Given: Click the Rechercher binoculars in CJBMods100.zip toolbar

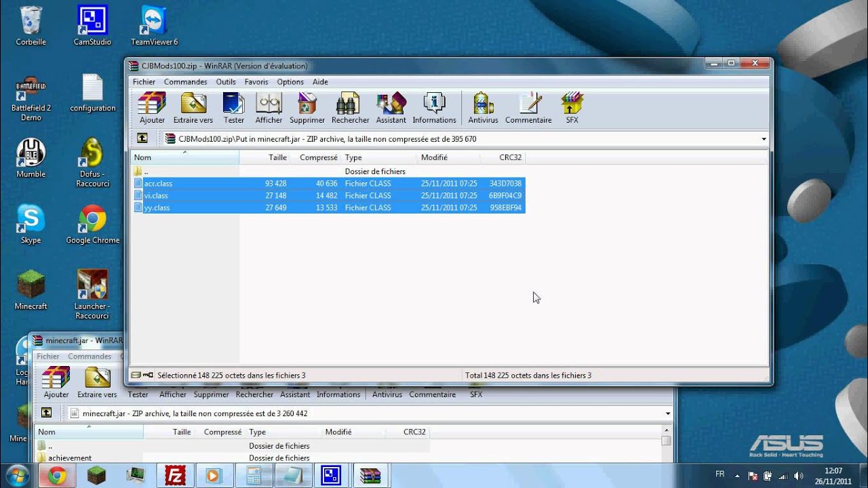Looking at the screenshot, I should coord(350,108).
